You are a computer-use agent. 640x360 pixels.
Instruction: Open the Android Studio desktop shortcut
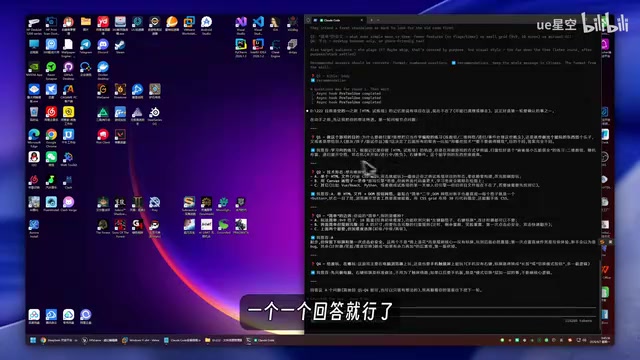coord(207,24)
